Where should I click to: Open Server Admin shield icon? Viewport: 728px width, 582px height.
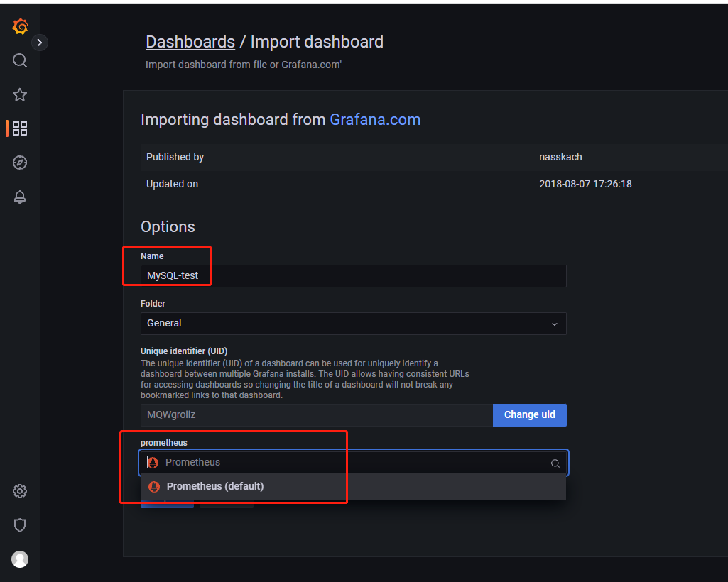pyautogui.click(x=19, y=525)
